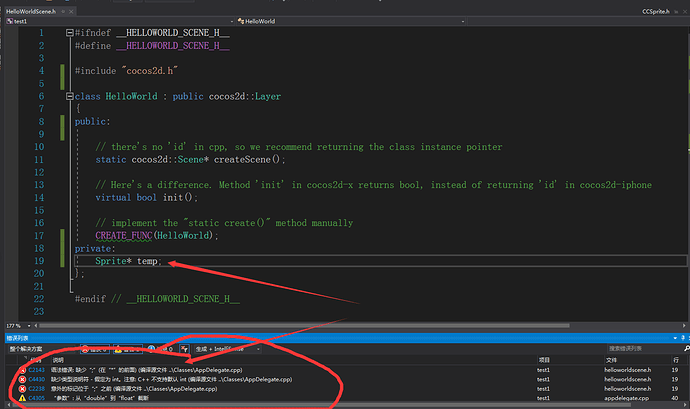Click virtual bool init() on line 14
The height and width of the screenshot is (409, 690).
point(147,198)
